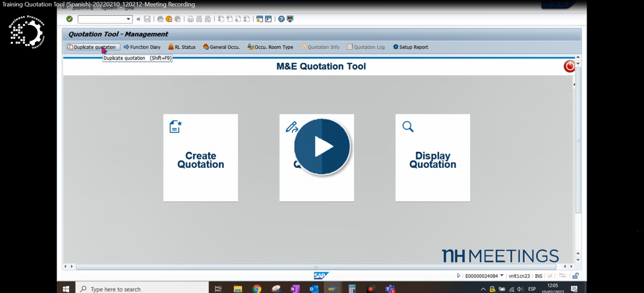This screenshot has height=293, width=644.
Task: Click the Type here to search box
Action: tap(142, 289)
